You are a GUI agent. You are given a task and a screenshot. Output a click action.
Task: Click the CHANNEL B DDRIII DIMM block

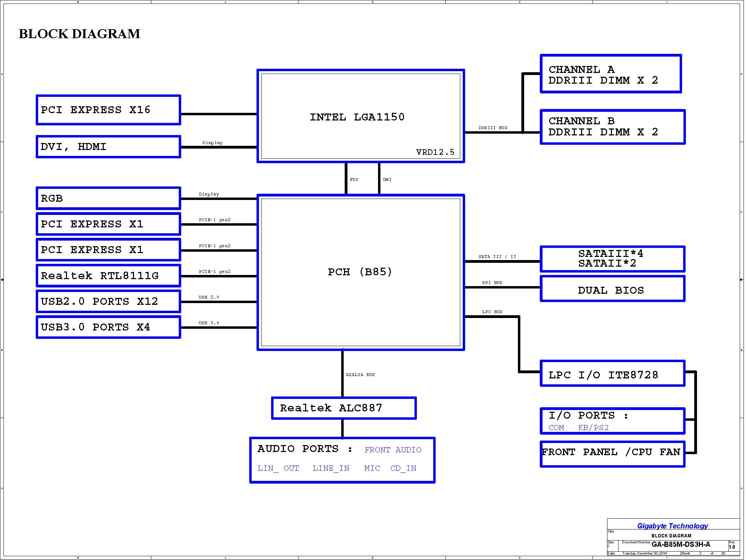tap(613, 127)
